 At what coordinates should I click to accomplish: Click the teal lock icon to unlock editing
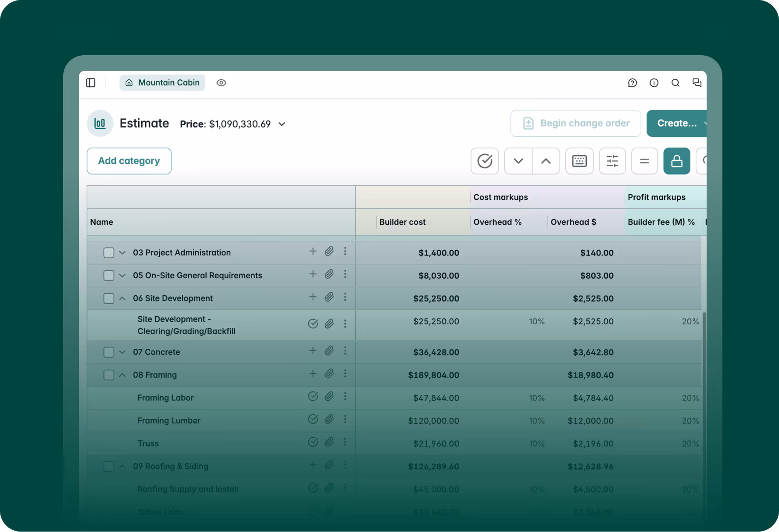coord(676,161)
